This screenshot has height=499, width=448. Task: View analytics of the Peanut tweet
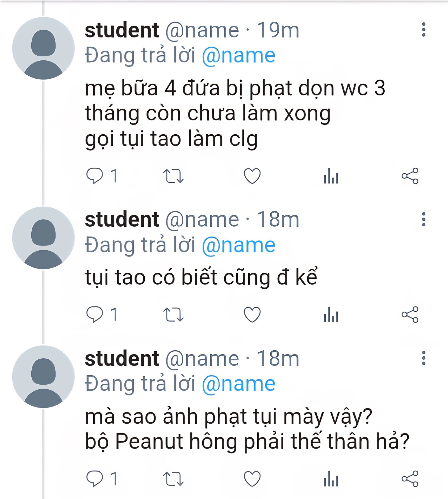(331, 478)
